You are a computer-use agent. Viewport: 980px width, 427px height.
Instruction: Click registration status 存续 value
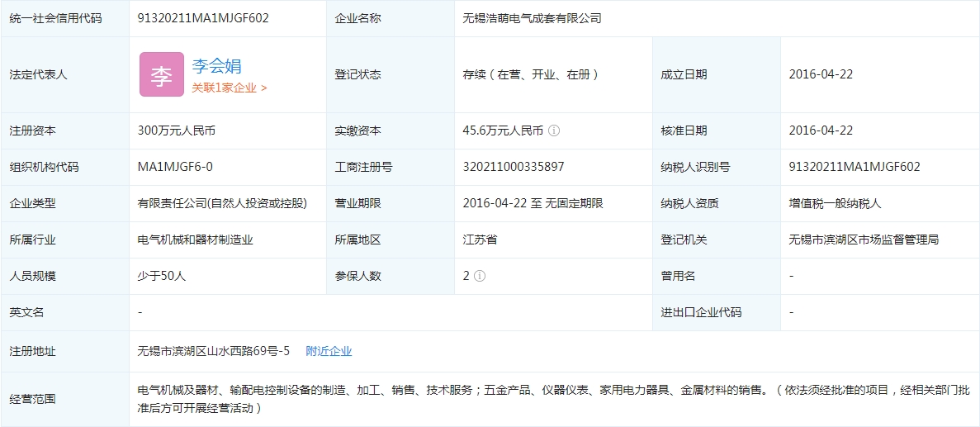coord(530,74)
